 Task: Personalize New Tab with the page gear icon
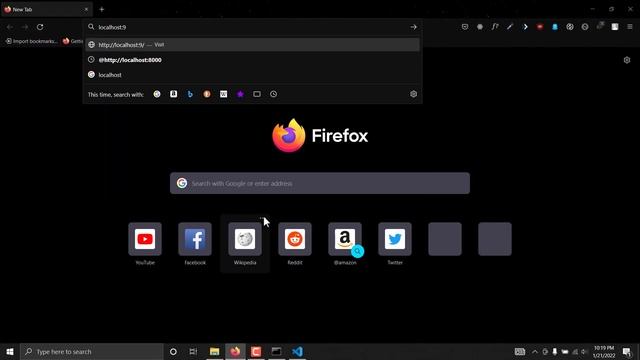pos(627,60)
